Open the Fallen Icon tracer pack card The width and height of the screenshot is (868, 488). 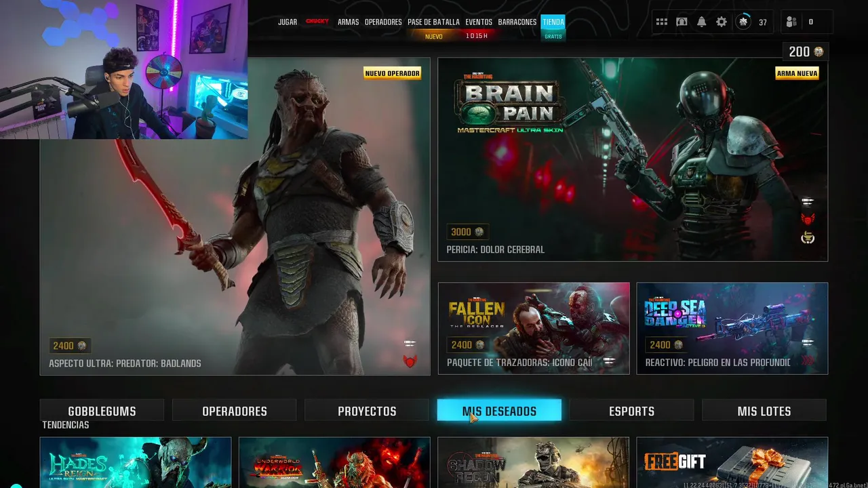coord(534,328)
